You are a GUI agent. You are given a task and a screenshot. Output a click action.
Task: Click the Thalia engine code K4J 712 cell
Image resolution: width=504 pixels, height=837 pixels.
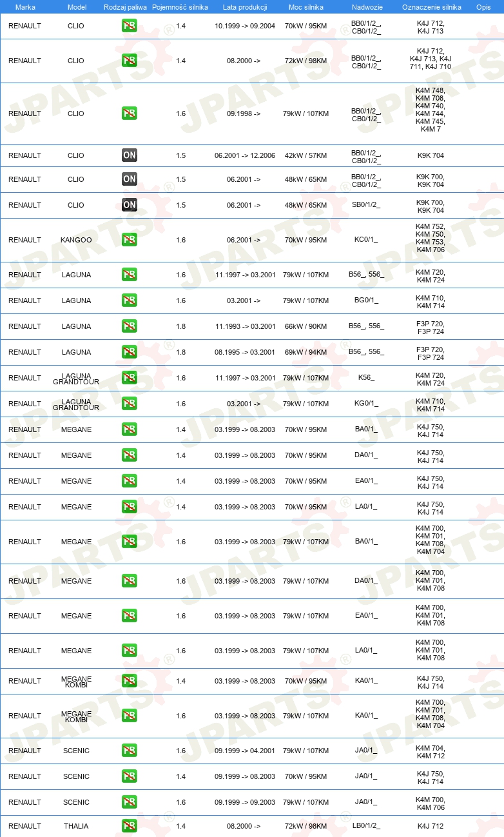coord(431,826)
